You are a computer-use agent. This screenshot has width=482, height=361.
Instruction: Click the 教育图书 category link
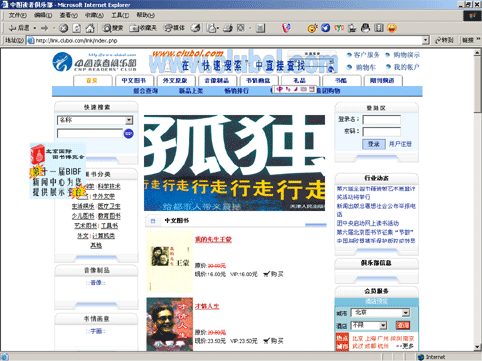pyautogui.click(x=109, y=216)
